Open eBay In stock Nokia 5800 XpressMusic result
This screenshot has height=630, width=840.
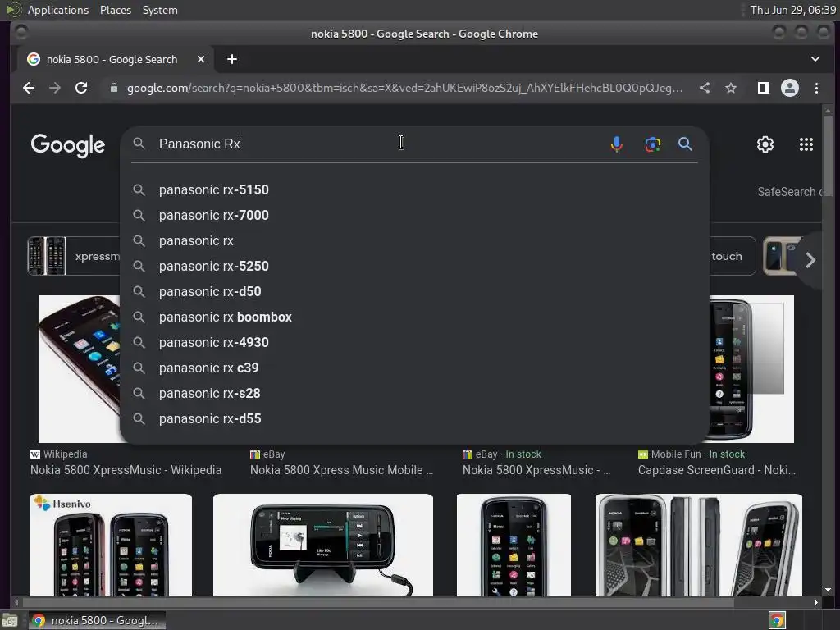[x=536, y=470]
